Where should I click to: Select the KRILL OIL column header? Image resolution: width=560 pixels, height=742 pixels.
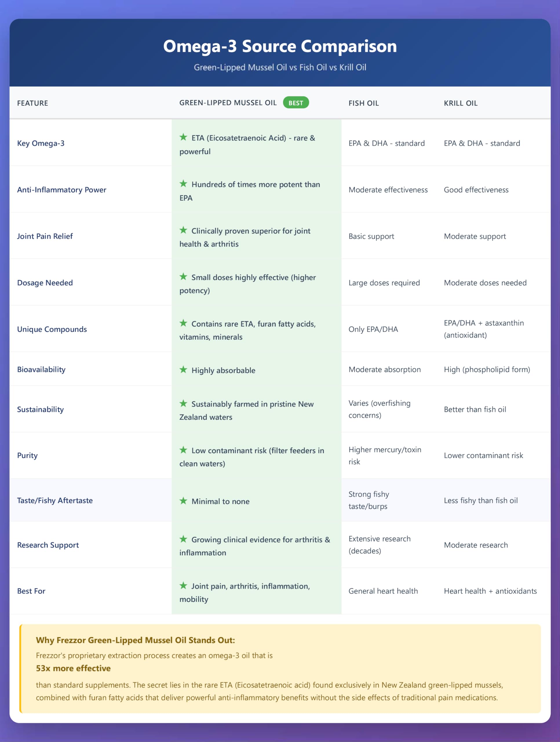pos(460,103)
